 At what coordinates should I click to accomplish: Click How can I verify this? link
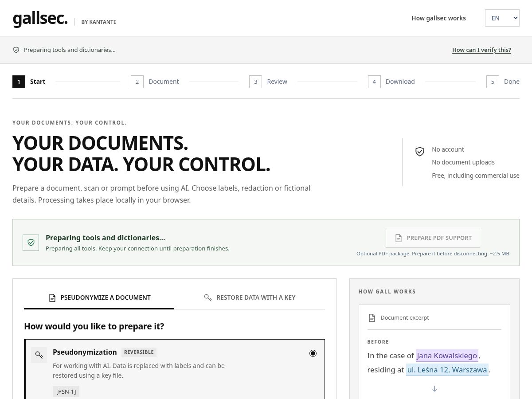(x=481, y=50)
